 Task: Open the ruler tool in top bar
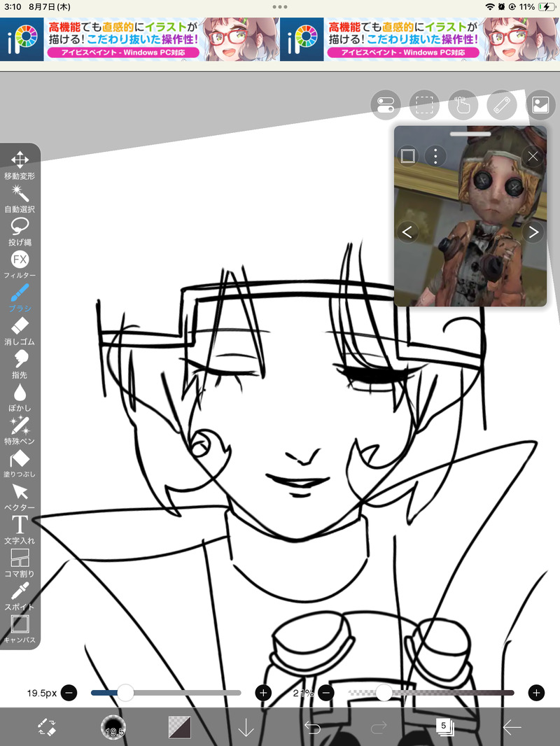click(x=502, y=105)
